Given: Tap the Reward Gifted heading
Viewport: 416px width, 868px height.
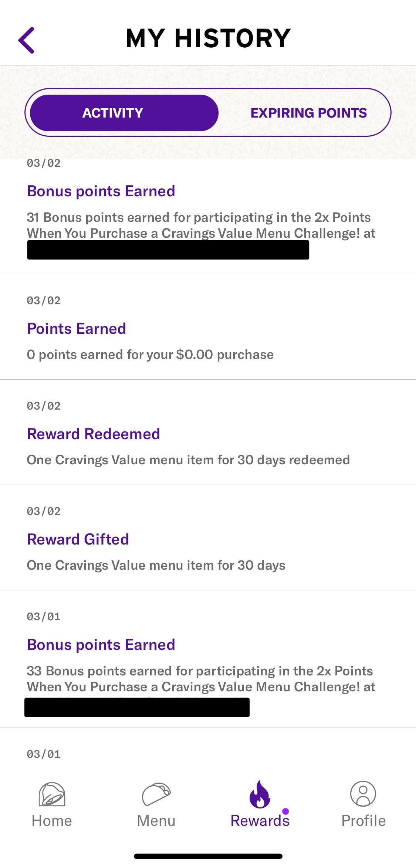Looking at the screenshot, I should point(78,539).
